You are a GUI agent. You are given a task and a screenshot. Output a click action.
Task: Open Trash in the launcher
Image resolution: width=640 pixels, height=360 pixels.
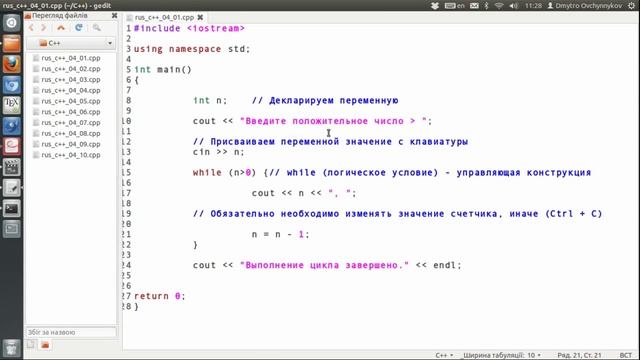(x=11, y=348)
